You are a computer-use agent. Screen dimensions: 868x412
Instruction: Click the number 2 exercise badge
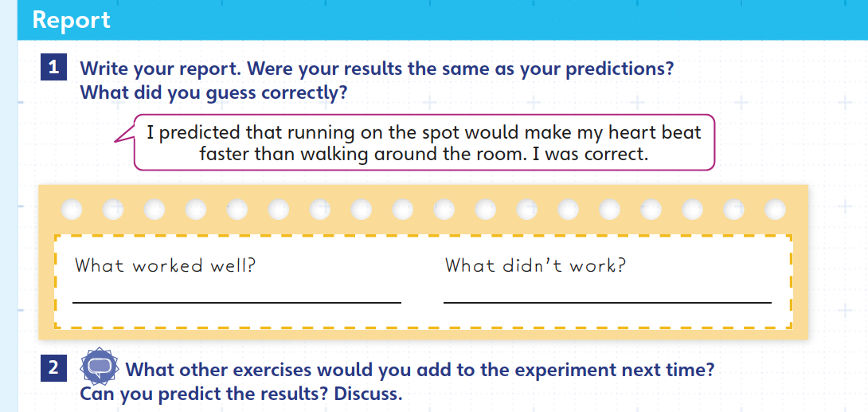point(53,368)
